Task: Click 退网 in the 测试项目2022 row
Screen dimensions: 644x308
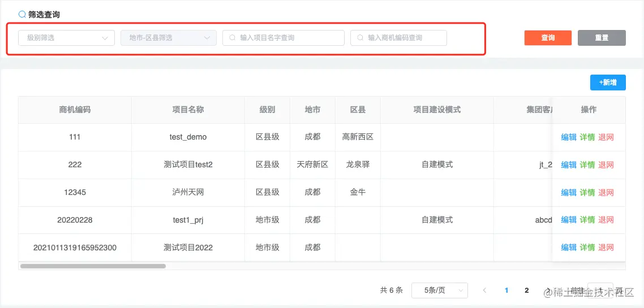Action: 606,248
